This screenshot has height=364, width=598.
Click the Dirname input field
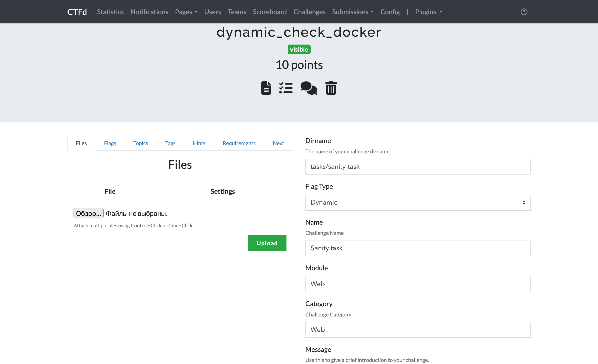click(x=417, y=166)
